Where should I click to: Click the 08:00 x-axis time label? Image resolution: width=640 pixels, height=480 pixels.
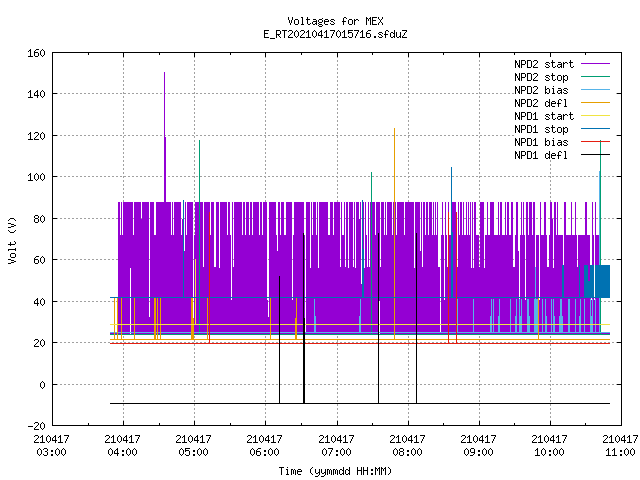407,452
